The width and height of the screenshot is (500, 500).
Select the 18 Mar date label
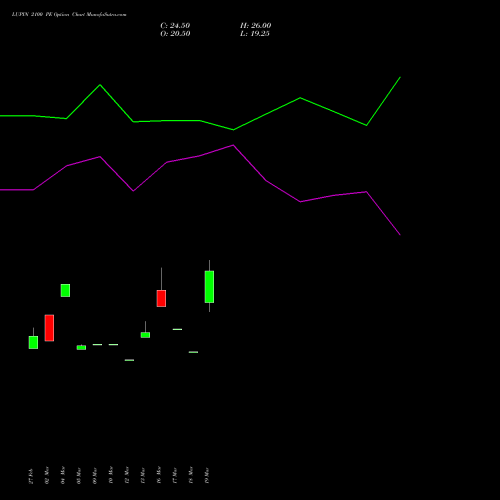click(191, 475)
